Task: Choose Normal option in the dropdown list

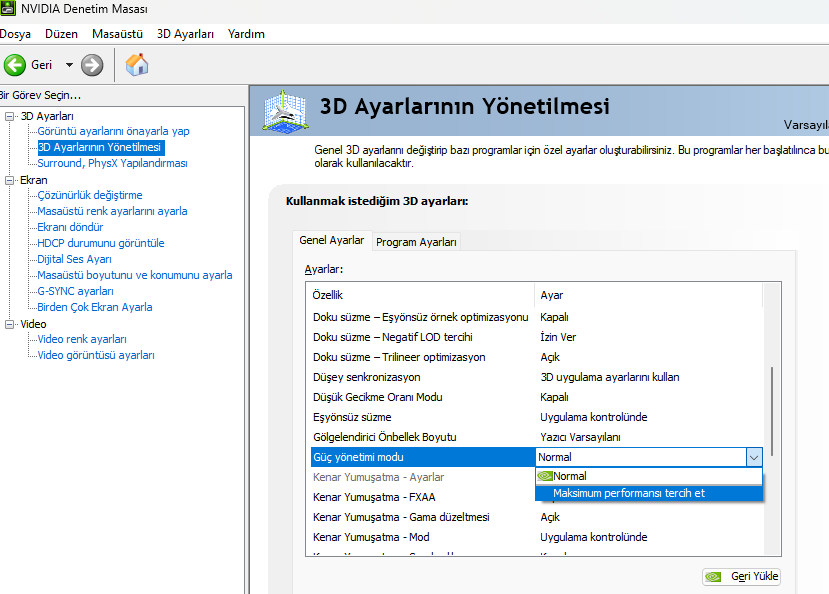Action: click(x=649, y=476)
